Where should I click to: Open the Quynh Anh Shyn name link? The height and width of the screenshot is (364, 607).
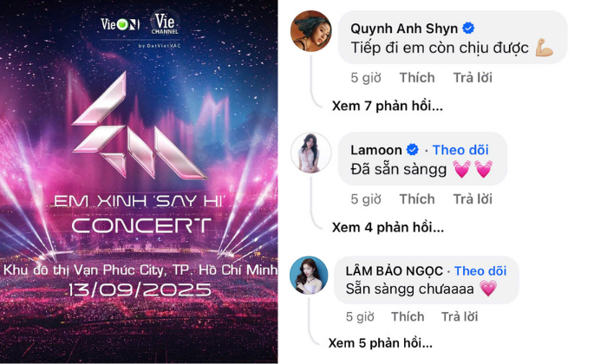(x=404, y=29)
